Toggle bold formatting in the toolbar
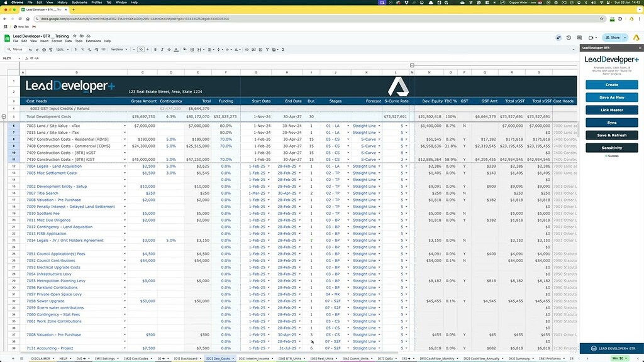The image size is (644, 362). 155,50
